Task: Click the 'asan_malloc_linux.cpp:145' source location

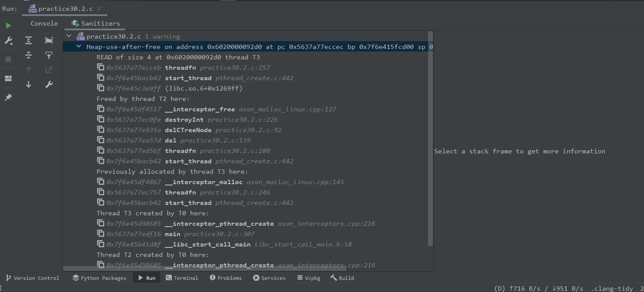Action: click(295, 182)
